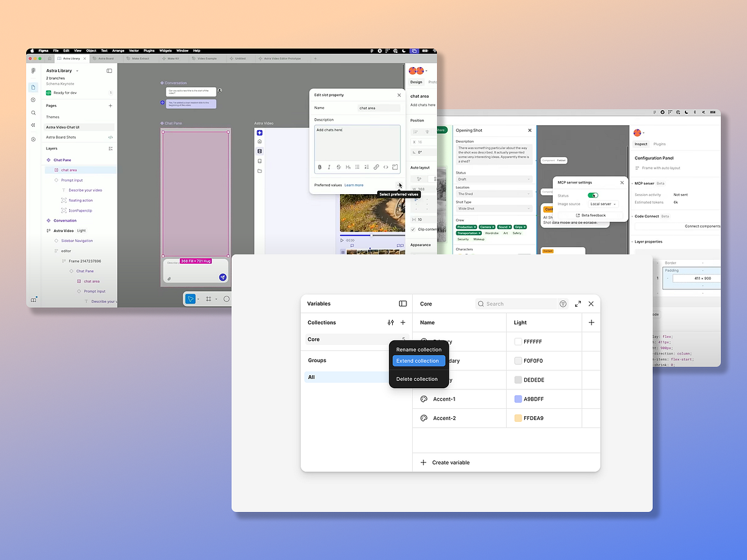Open the Local server dropdown in MCP settings
This screenshot has width=747, height=560.
603,203
